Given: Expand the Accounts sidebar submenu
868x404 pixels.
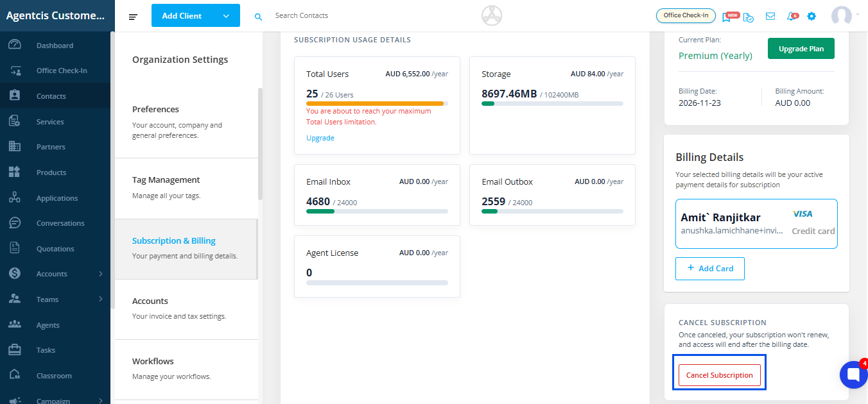Looking at the screenshot, I should pos(101,274).
